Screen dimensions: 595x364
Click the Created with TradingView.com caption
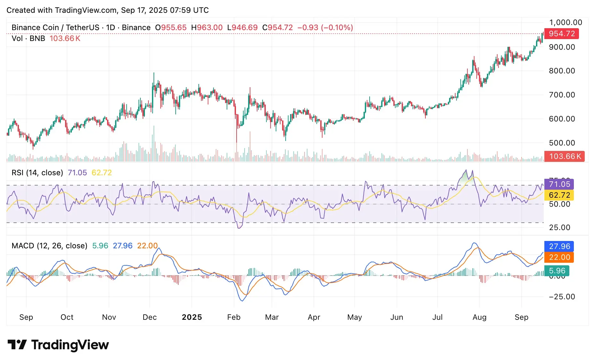pos(108,10)
